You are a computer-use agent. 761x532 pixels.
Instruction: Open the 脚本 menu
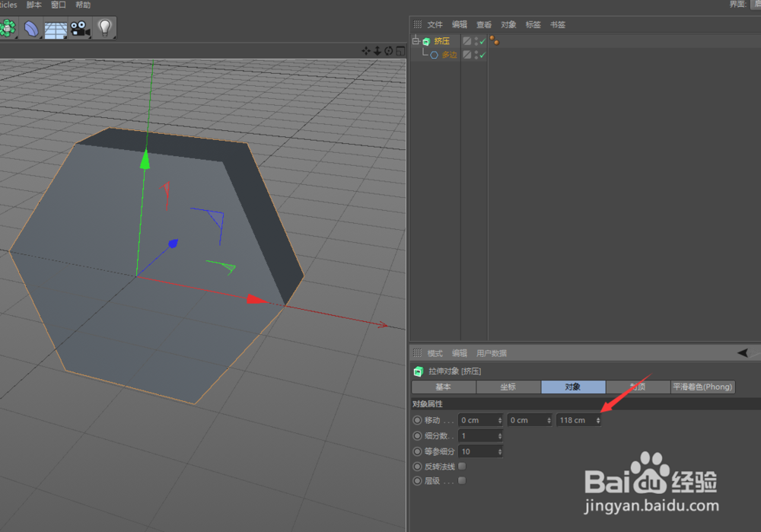pyautogui.click(x=34, y=5)
